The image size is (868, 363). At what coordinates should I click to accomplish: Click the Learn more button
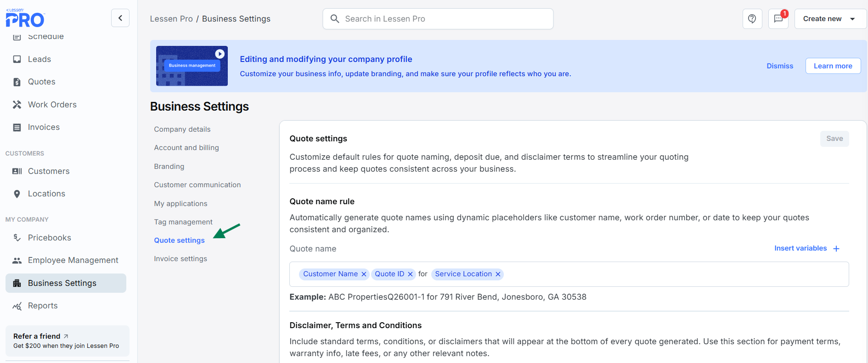(x=833, y=66)
